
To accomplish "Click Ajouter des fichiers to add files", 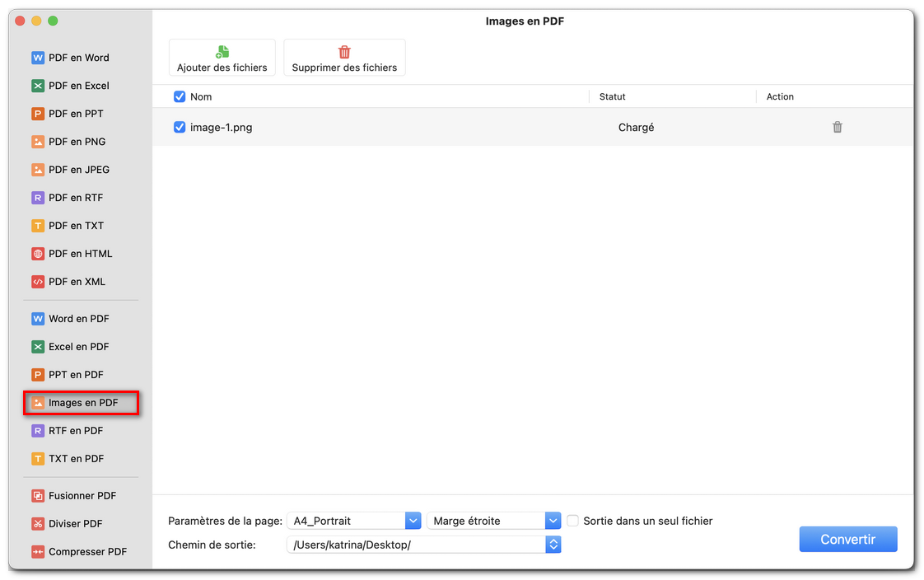I will point(222,58).
